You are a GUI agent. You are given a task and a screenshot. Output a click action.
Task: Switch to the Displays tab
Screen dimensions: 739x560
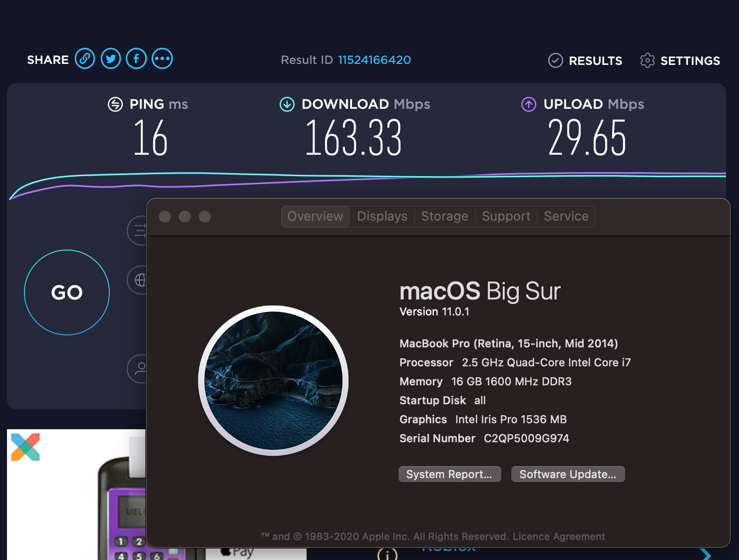coord(382,217)
